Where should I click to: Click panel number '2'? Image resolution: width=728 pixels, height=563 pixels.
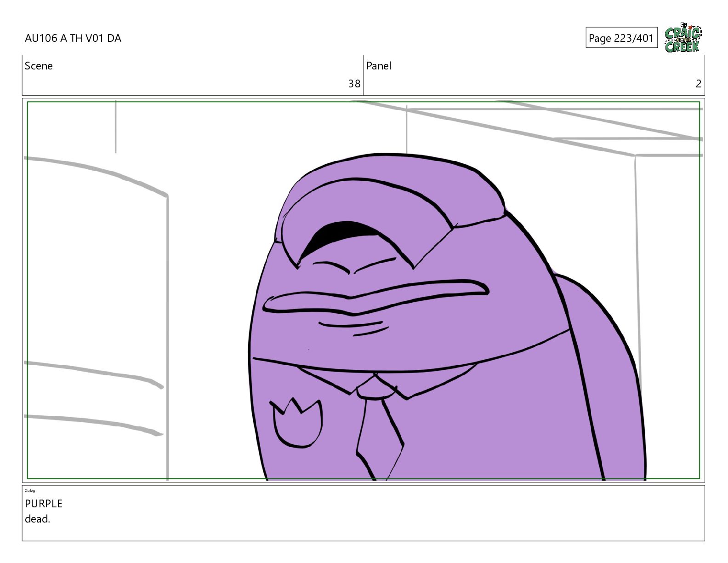pos(699,84)
